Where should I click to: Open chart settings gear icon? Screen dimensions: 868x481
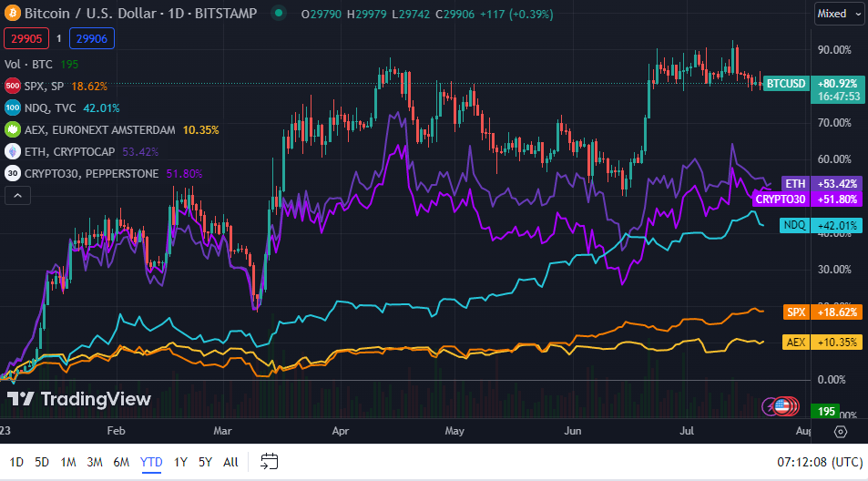tap(841, 432)
